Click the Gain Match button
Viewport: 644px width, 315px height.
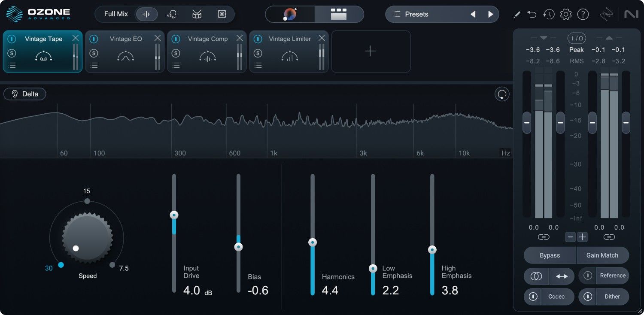(x=602, y=255)
